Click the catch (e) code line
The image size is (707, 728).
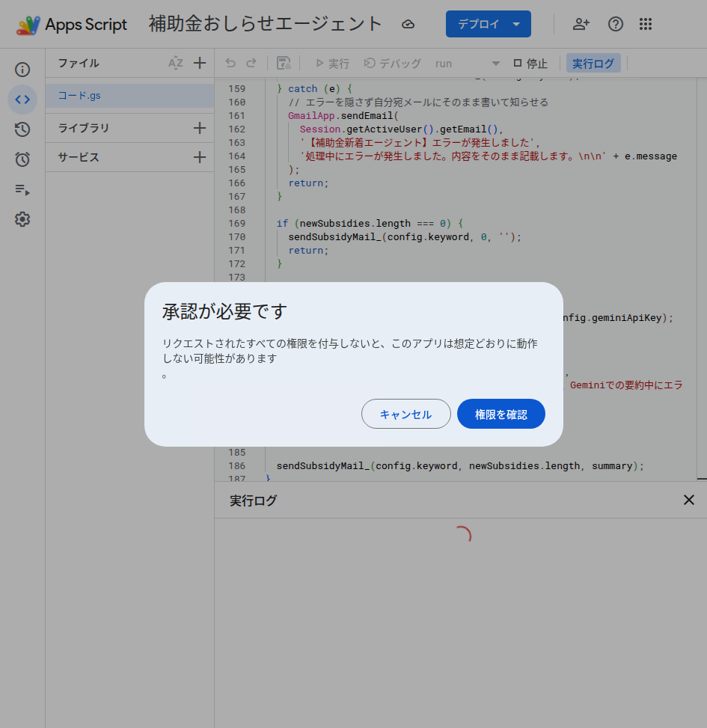tap(314, 89)
